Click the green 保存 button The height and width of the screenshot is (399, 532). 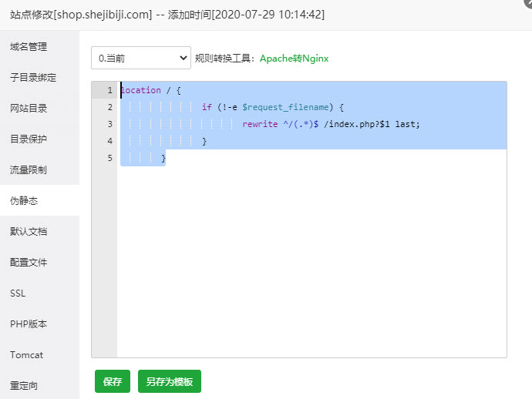click(x=113, y=382)
